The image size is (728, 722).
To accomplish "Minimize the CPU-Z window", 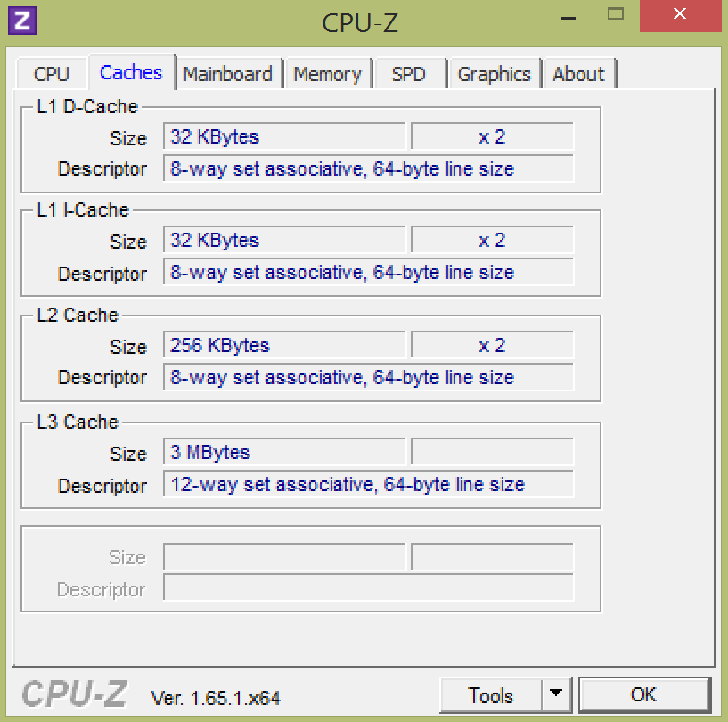I will [564, 15].
